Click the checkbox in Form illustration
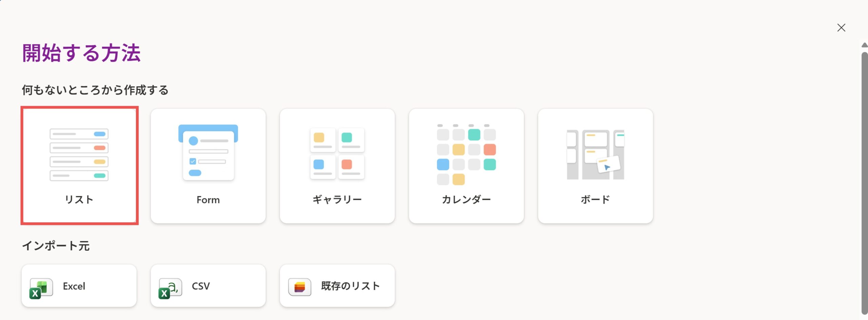This screenshot has width=868, height=320. (193, 162)
